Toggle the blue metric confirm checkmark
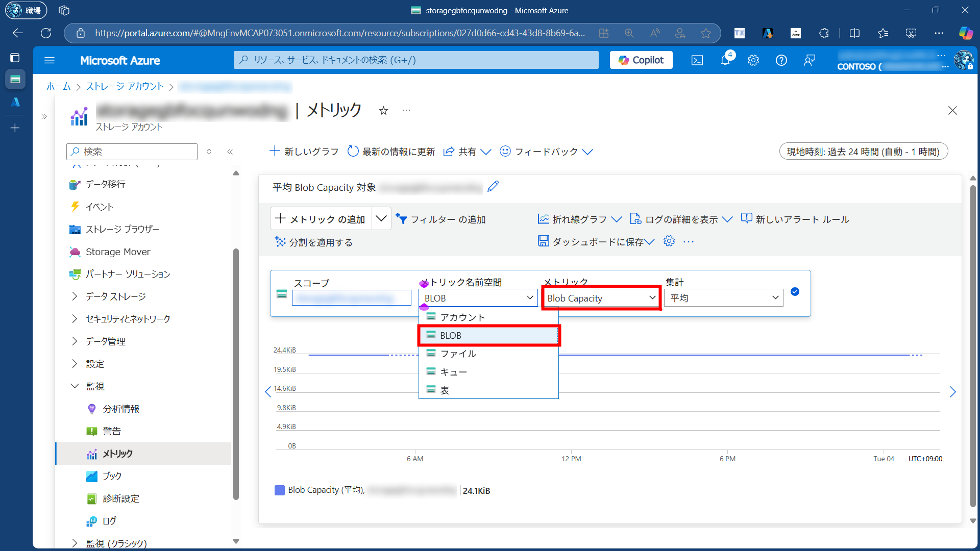 pos(795,292)
